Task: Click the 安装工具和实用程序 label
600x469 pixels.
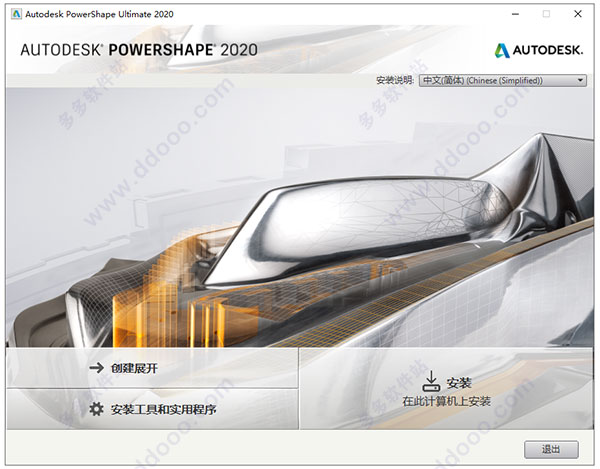Action: coord(163,410)
